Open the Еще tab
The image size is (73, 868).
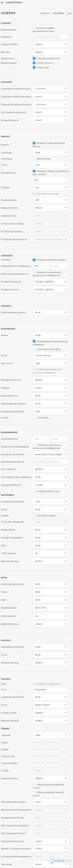point(69,13)
